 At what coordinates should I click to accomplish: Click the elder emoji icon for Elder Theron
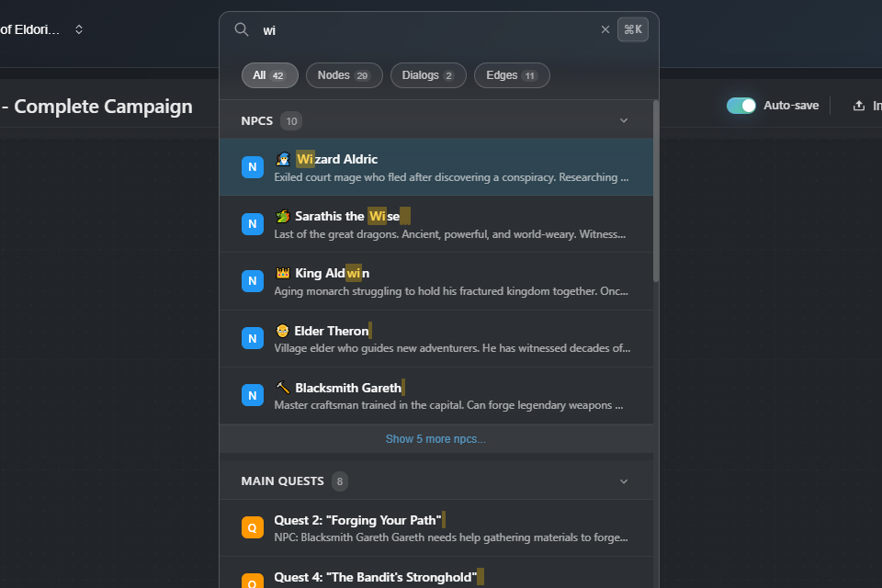tap(284, 330)
